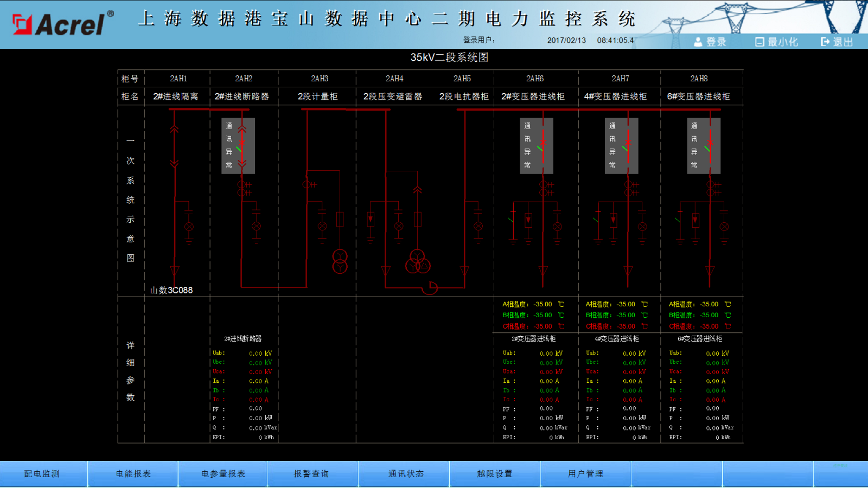Open 报警查询 alarm query

click(311, 474)
